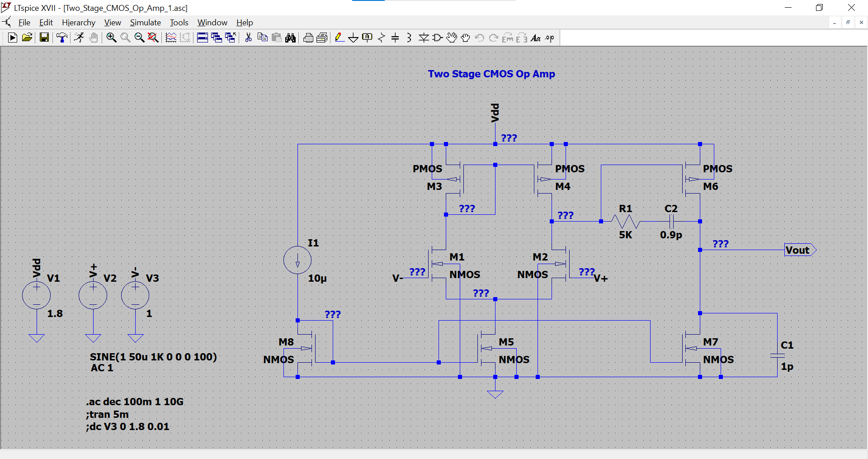Open the net Label tool
This screenshot has width=868, height=459.
(367, 38)
